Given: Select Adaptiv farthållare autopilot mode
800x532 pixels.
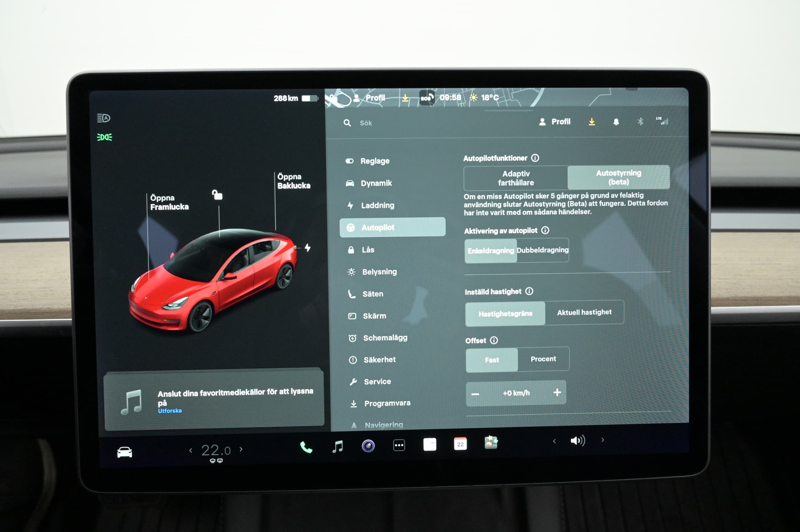Looking at the screenshot, I should click(x=516, y=178).
